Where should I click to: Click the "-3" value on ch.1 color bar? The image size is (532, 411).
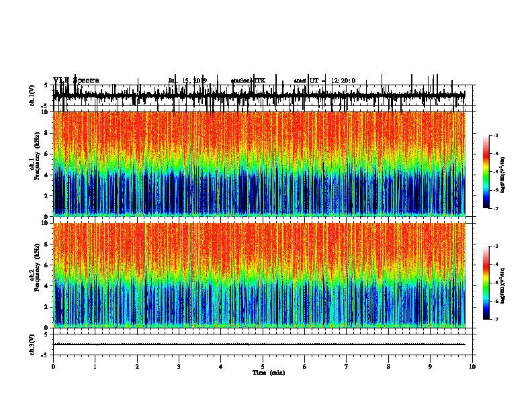495,135
